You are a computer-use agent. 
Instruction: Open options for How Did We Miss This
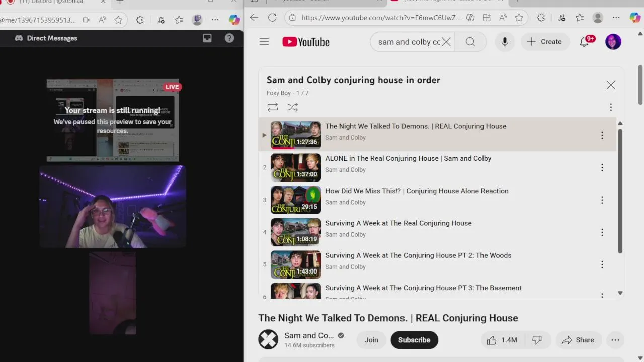(602, 200)
